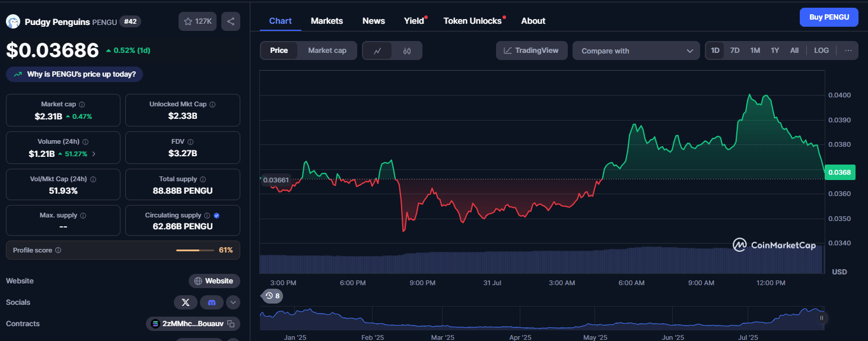This screenshot has height=341, width=868.
Task: Open the Markets tab
Action: pos(327,21)
